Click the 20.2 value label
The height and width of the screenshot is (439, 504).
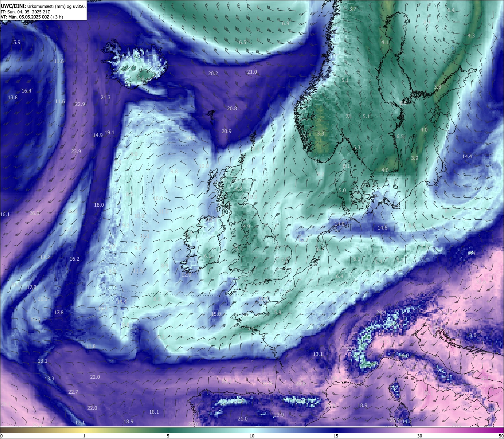(213, 73)
